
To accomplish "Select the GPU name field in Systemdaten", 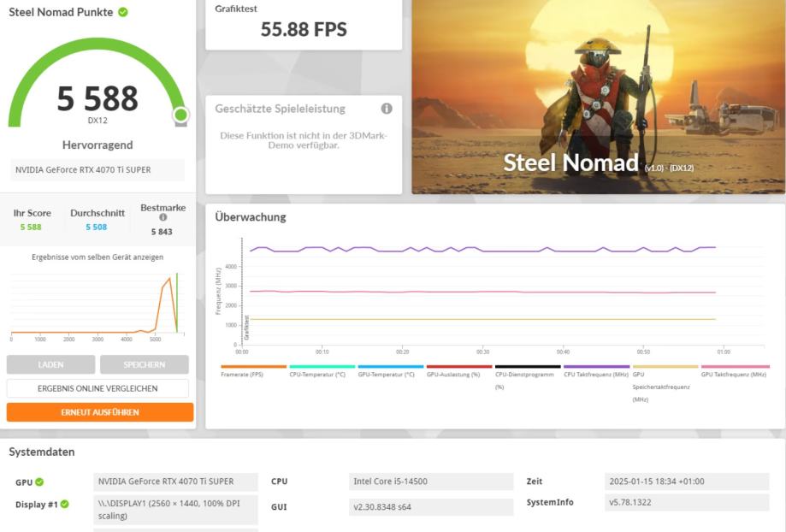I will tap(175, 482).
